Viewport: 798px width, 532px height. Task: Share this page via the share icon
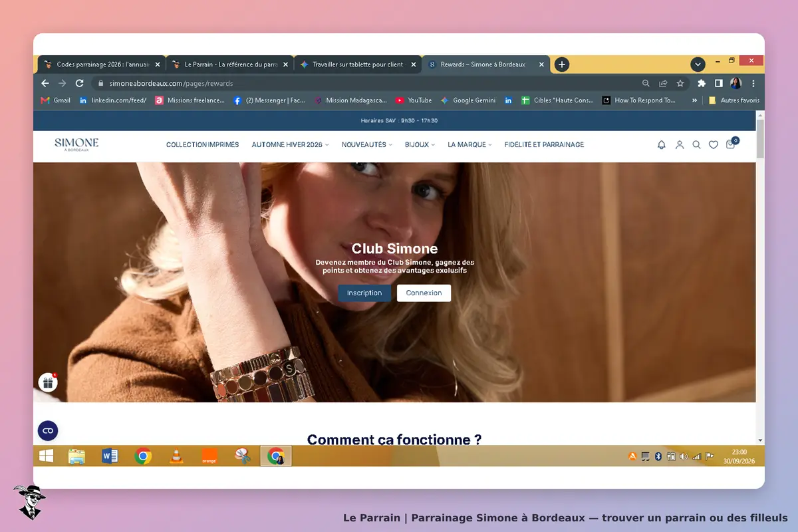pos(663,83)
